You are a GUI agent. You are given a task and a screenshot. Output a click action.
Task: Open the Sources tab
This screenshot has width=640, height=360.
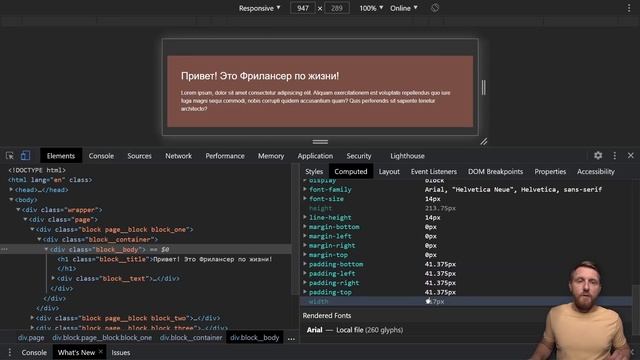click(x=139, y=156)
